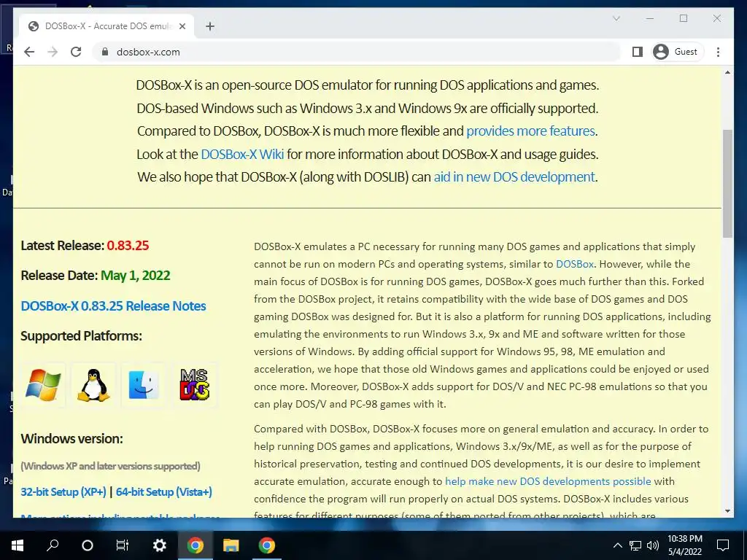Follow 'help make new DOS developments possible' link
Image resolution: width=747 pixels, height=560 pixels.
click(548, 481)
